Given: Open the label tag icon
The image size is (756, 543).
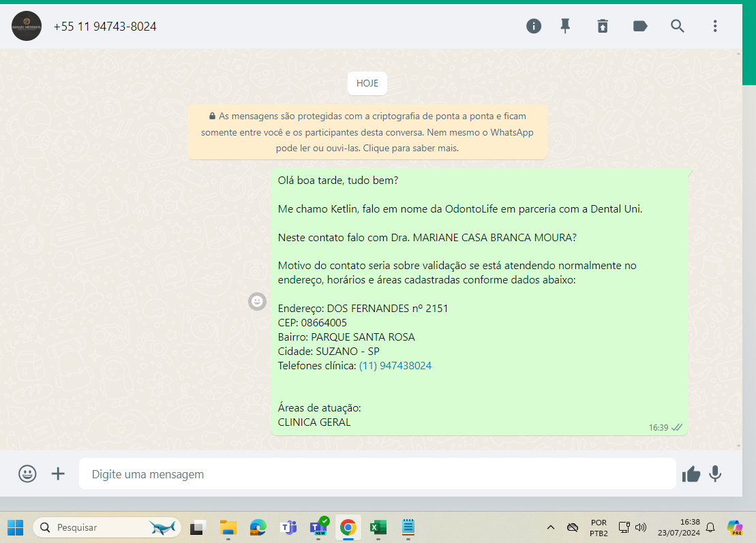Looking at the screenshot, I should (640, 26).
